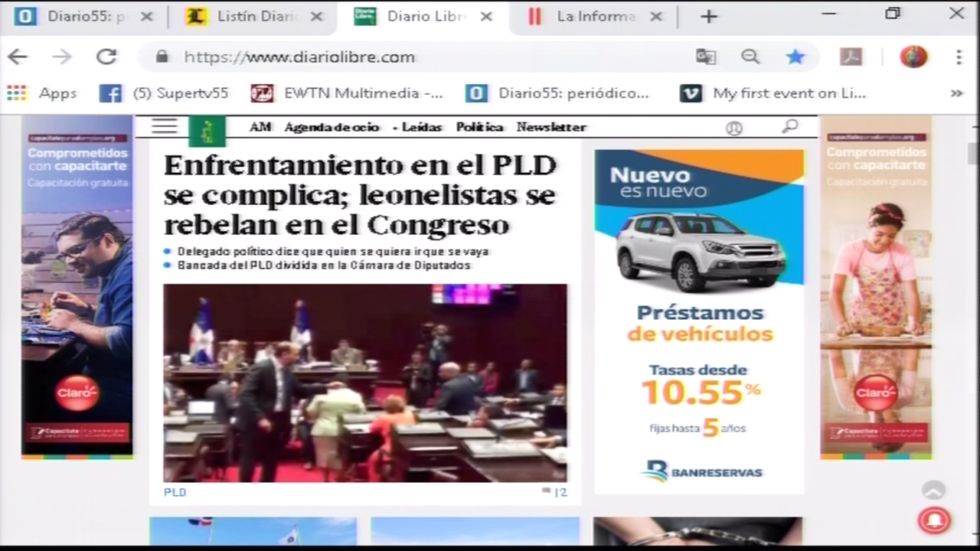Open the PLD Congreso headline article
The height and width of the screenshot is (551, 980).
click(359, 194)
